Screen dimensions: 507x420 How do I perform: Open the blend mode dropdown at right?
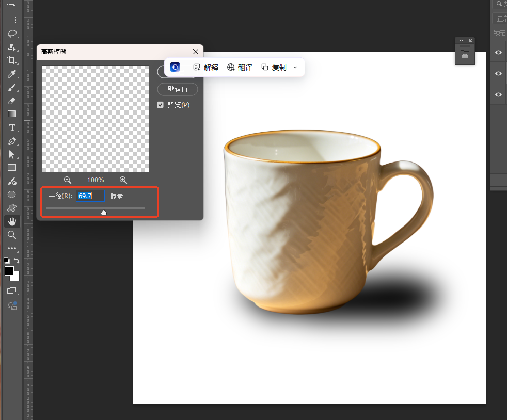(x=500, y=19)
